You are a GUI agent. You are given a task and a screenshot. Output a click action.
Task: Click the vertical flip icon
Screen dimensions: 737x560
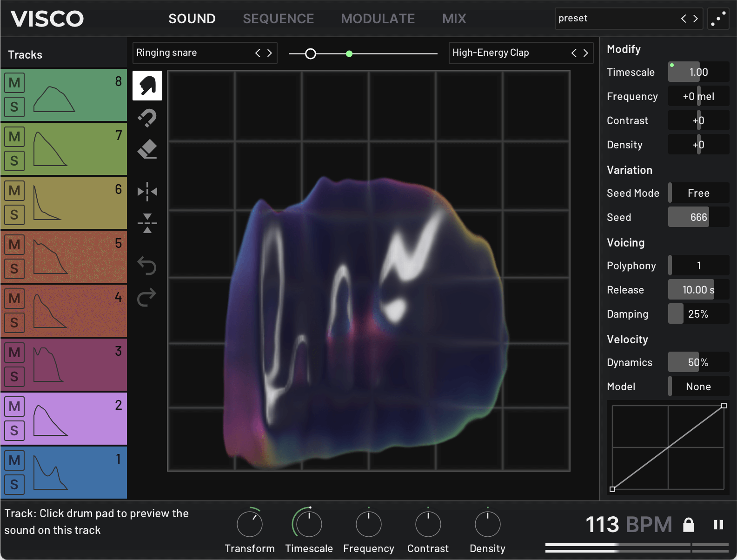(147, 223)
